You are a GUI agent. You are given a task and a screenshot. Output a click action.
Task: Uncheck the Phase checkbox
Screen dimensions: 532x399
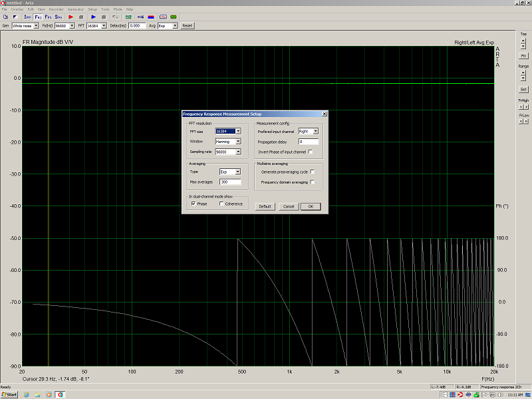tap(194, 203)
